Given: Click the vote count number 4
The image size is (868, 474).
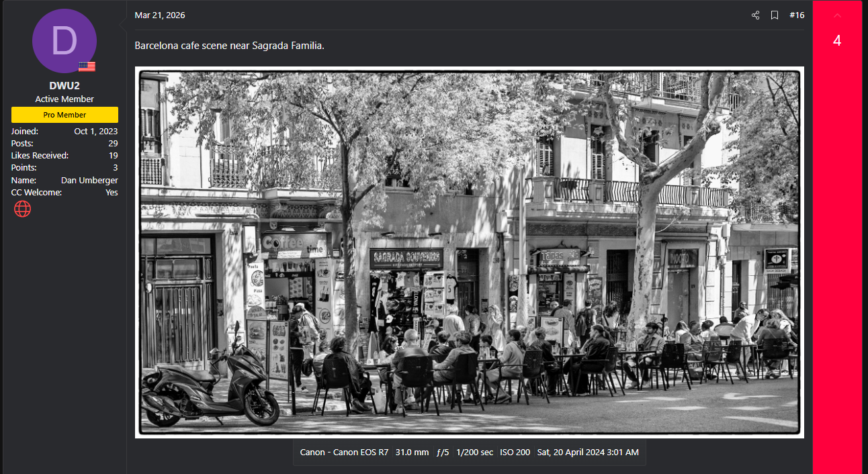Looking at the screenshot, I should click(x=837, y=41).
